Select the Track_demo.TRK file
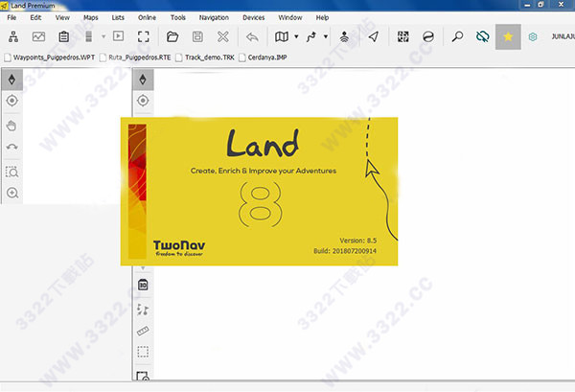Viewport: 575px width, 392px height. pos(205,58)
